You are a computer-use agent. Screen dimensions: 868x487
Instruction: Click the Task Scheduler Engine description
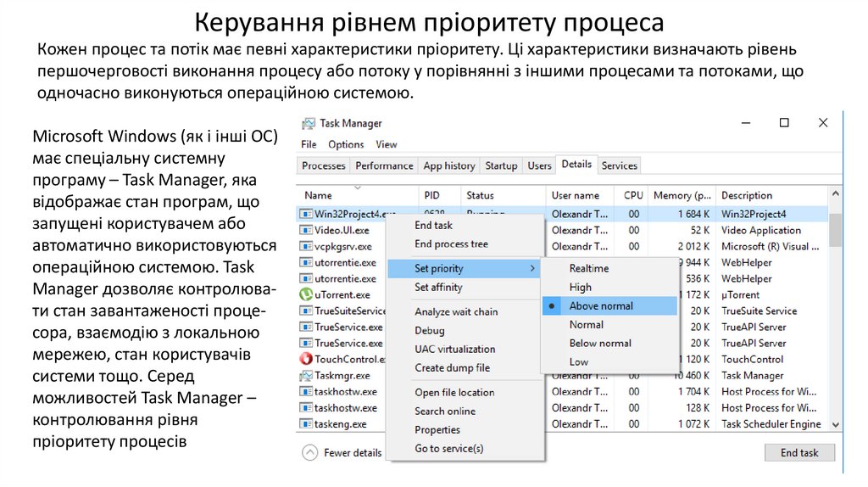click(771, 424)
